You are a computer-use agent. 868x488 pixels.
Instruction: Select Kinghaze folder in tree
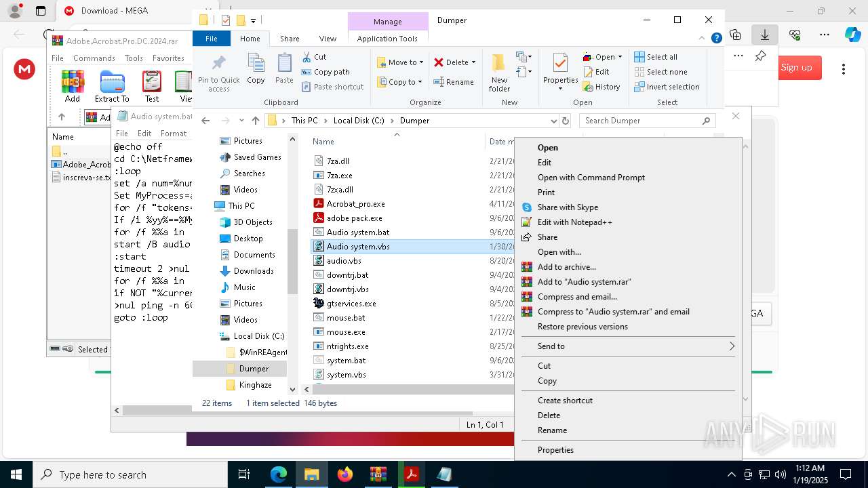pyautogui.click(x=255, y=385)
